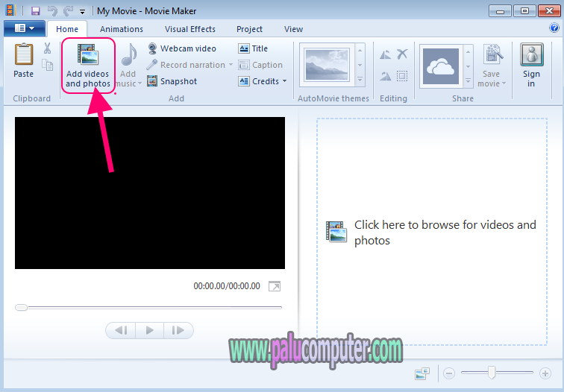The width and height of the screenshot is (564, 392).
Task: Add a Title to the movie
Action: pyautogui.click(x=253, y=48)
